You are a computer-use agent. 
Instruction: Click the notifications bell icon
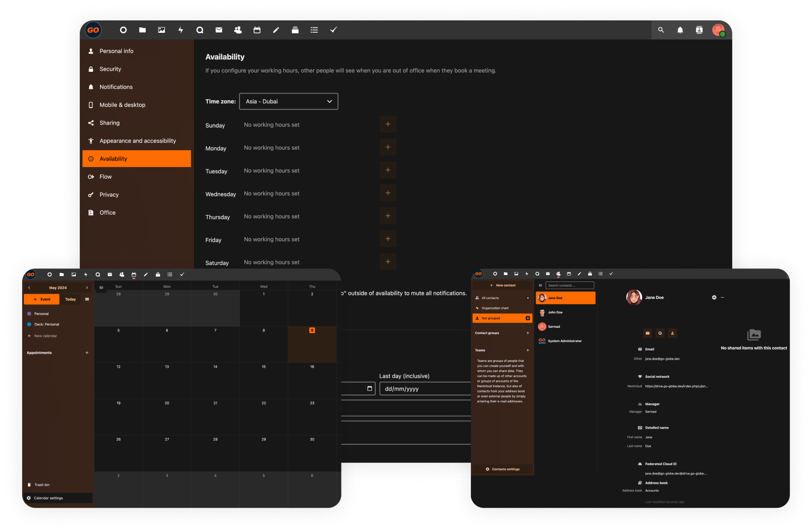tap(680, 30)
